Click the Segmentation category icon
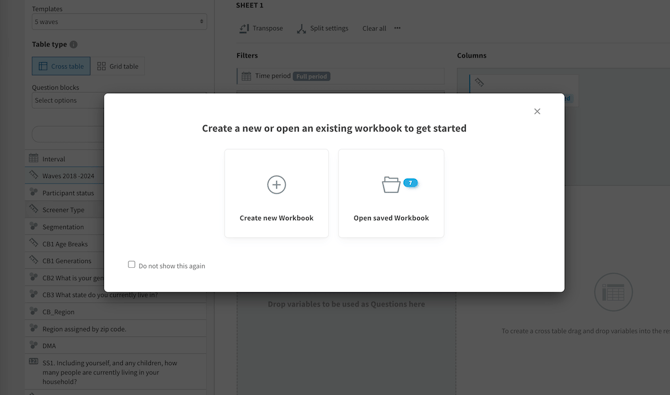Screen dimensions: 670x395 [x=33, y=226]
